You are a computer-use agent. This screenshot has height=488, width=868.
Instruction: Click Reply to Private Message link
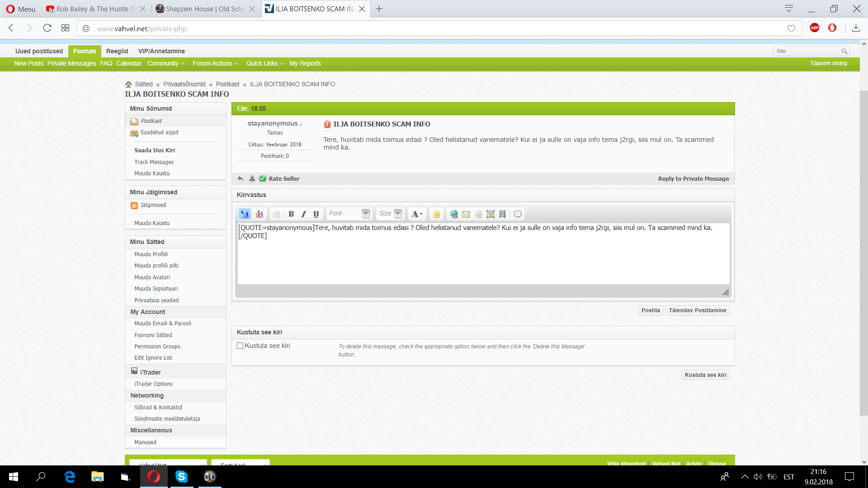tap(693, 178)
